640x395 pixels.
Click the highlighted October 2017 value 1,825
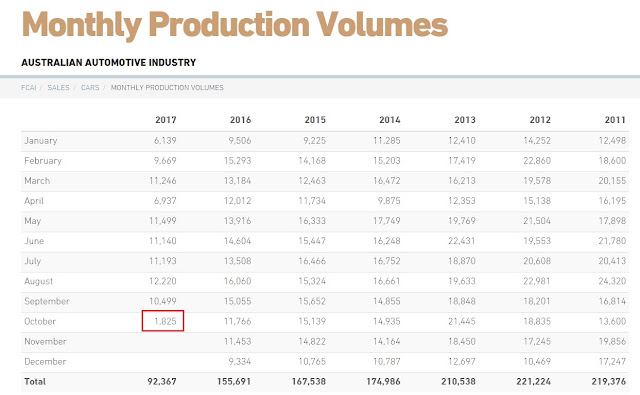[163, 321]
